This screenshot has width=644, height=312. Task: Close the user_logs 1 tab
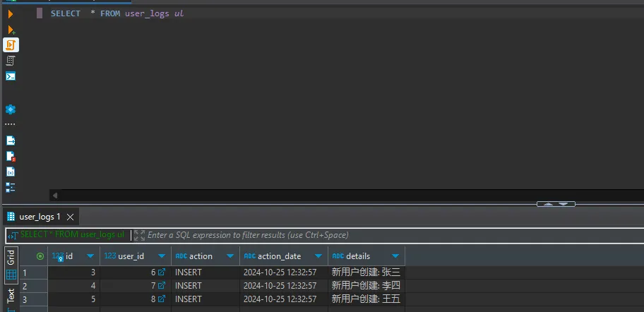[x=70, y=217]
